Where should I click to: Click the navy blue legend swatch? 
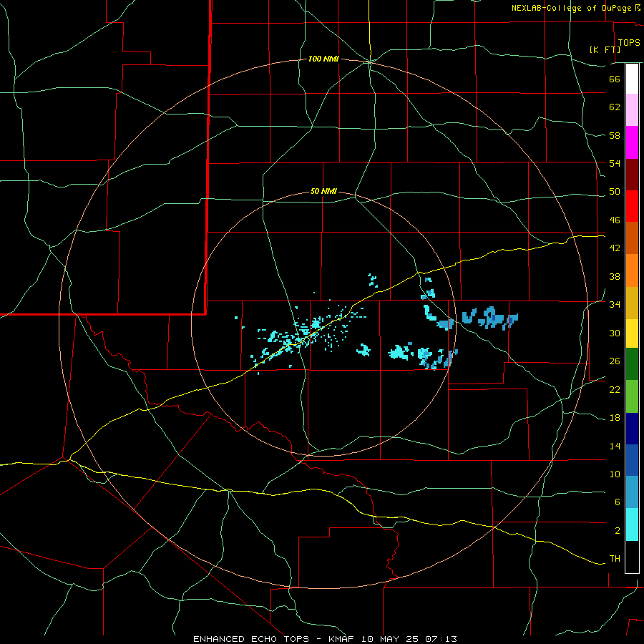click(632, 429)
